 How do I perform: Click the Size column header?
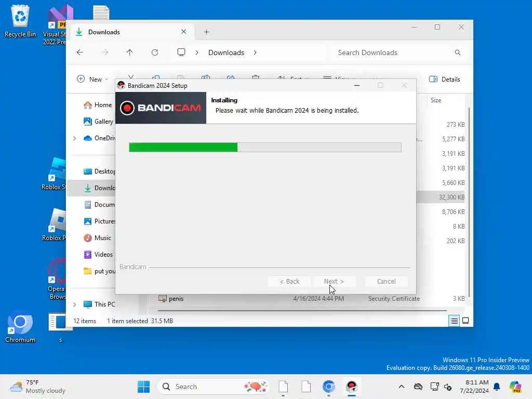click(x=436, y=100)
